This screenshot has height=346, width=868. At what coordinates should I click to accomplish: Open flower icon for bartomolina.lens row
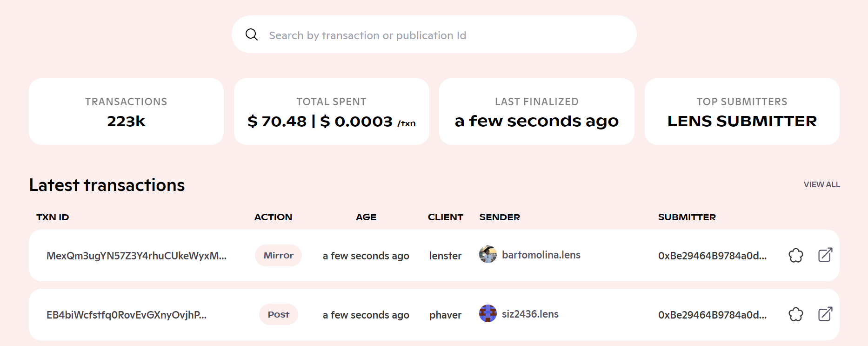pyautogui.click(x=796, y=255)
